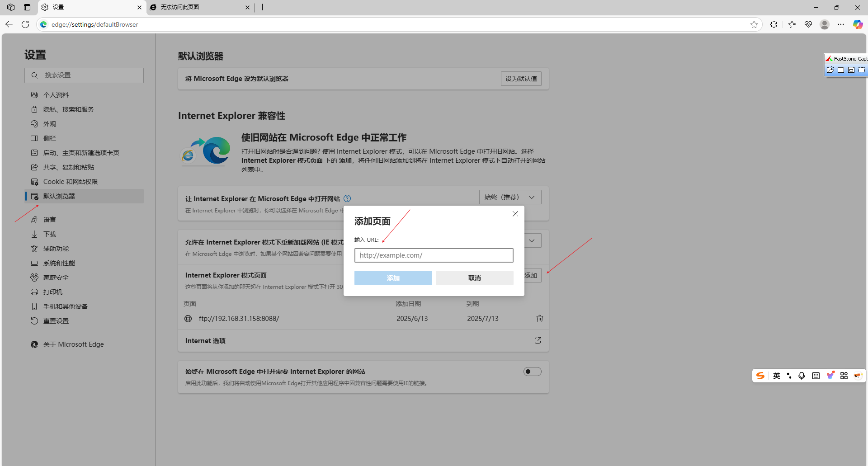Open 家庭安全 settings section
The height and width of the screenshot is (466, 868).
click(x=84, y=278)
